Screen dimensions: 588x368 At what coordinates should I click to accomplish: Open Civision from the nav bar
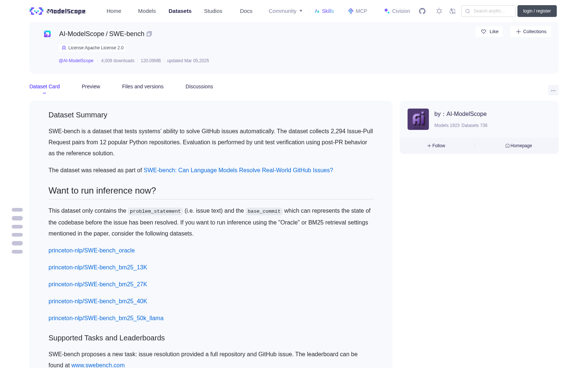(397, 11)
